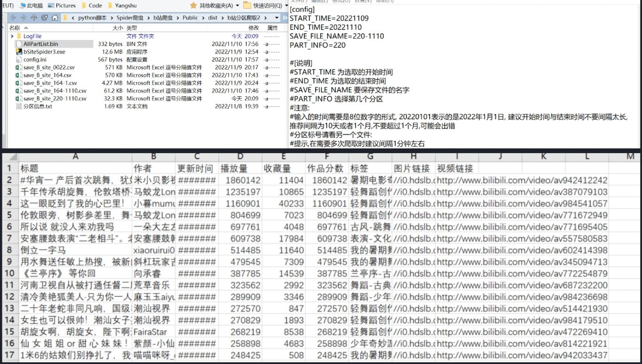Click the 标签 header cell
This screenshot has width=642, height=364.
tap(370, 168)
